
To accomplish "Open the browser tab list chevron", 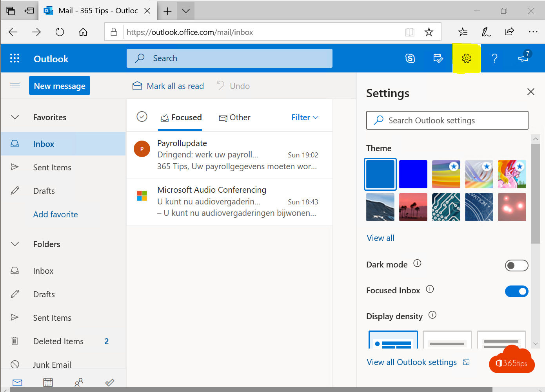I will (x=186, y=11).
